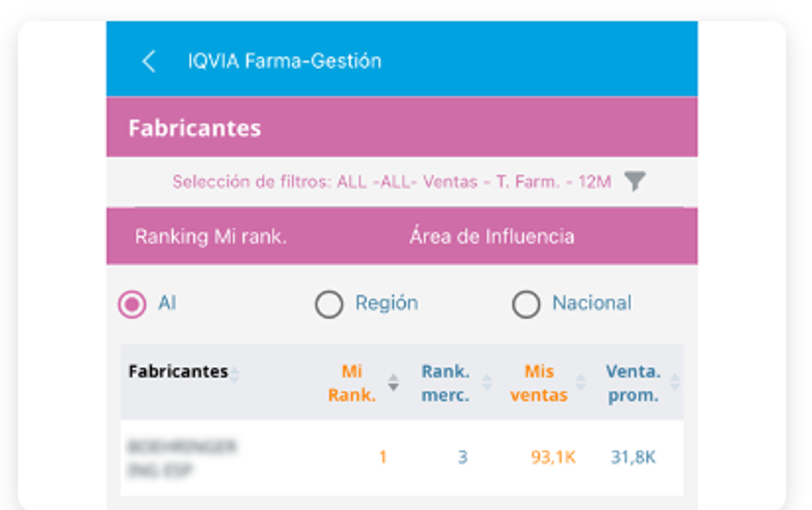This screenshot has width=812, height=510.
Task: Sort using Mis ventas arrows
Action: click(580, 383)
